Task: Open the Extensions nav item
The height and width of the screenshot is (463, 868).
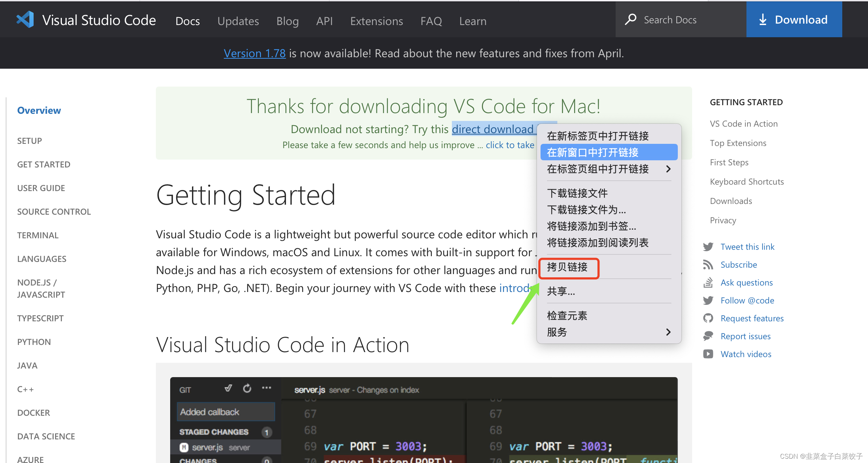Action: [376, 21]
